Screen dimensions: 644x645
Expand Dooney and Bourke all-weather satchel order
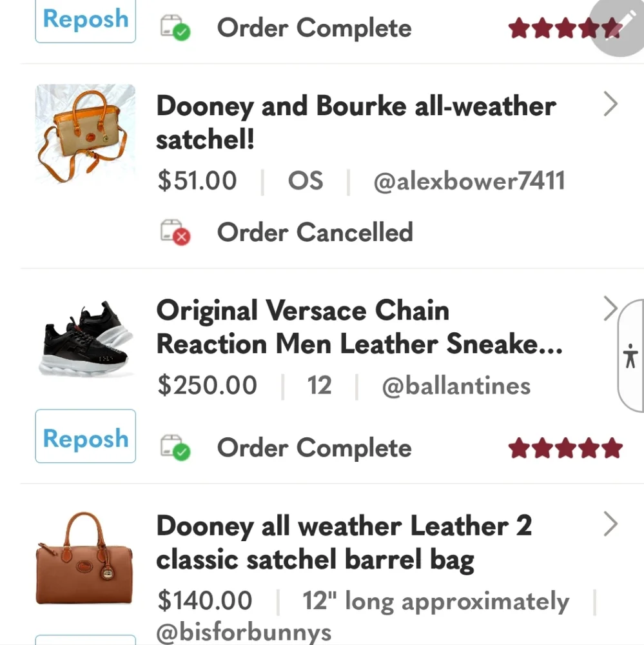pos(610,104)
